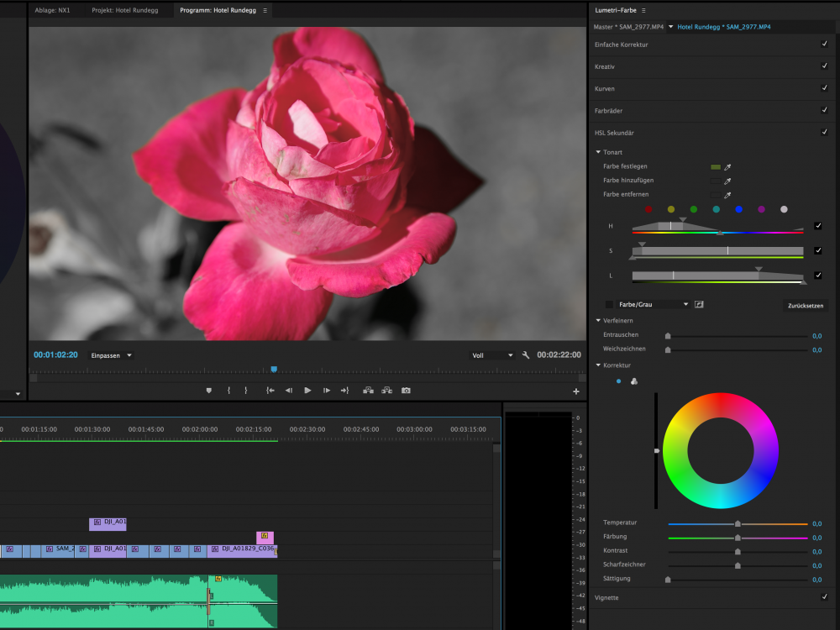Click the eyedropper for Farbe hinzufügen
This screenshot has width=840, height=630.
tap(727, 181)
